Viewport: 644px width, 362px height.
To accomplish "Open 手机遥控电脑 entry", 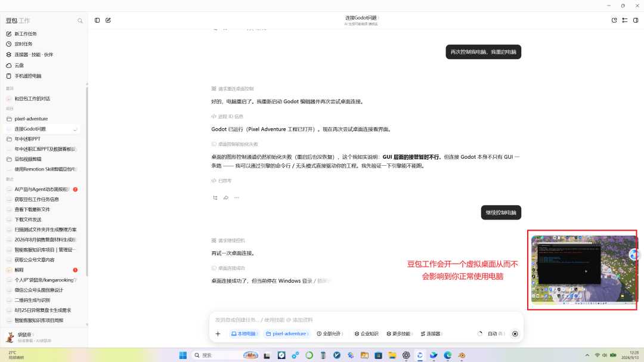I will tap(28, 76).
